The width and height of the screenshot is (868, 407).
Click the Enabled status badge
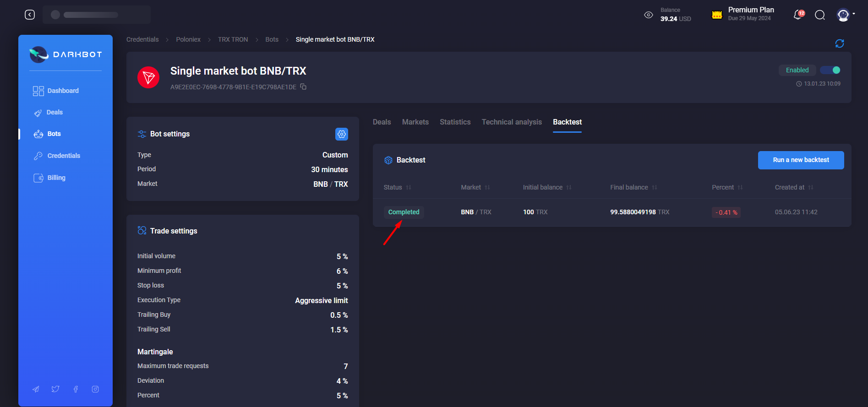(x=797, y=70)
